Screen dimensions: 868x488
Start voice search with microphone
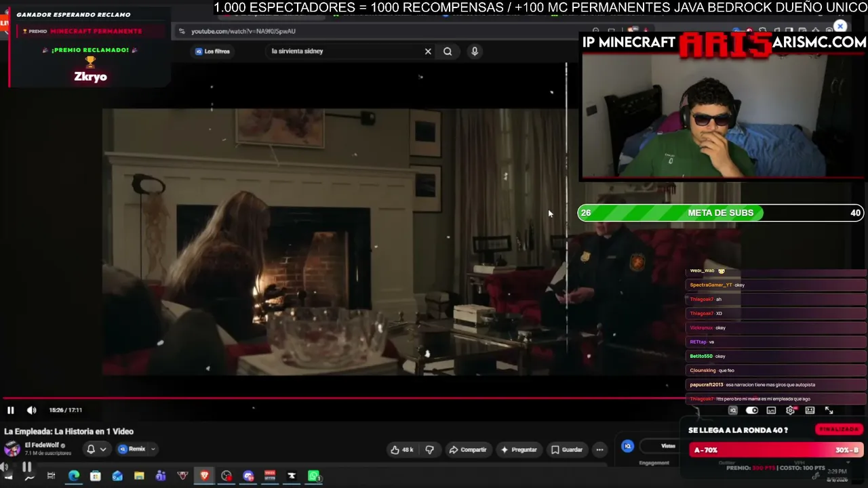(x=475, y=51)
